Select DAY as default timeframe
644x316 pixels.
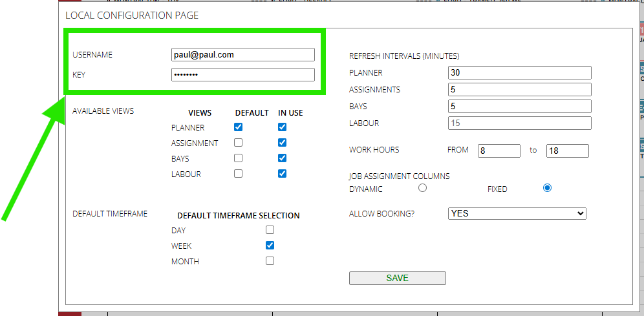pos(270,230)
